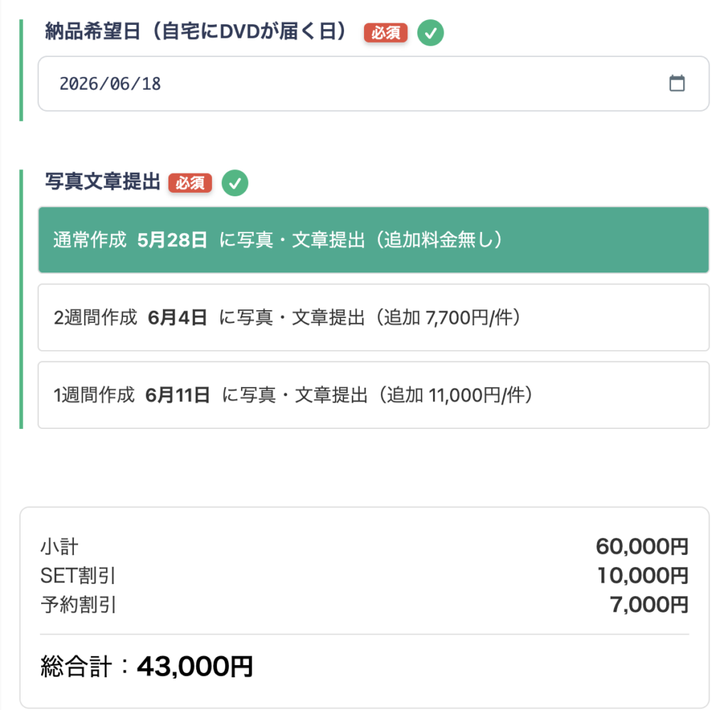Click the 必須 badge next to 納品希望日
This screenshot has height=710, width=728.
coord(385,33)
